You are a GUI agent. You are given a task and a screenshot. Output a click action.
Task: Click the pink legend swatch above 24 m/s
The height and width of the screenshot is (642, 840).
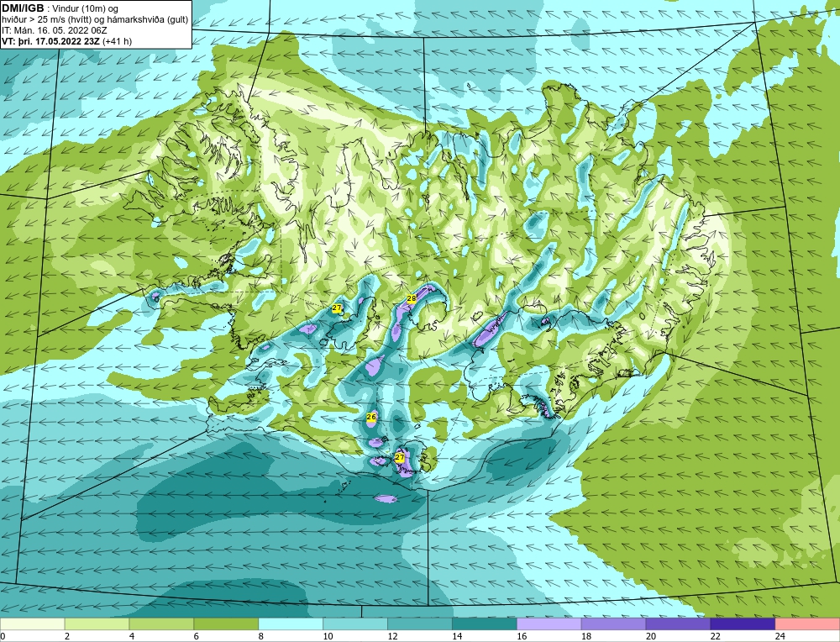point(807,624)
